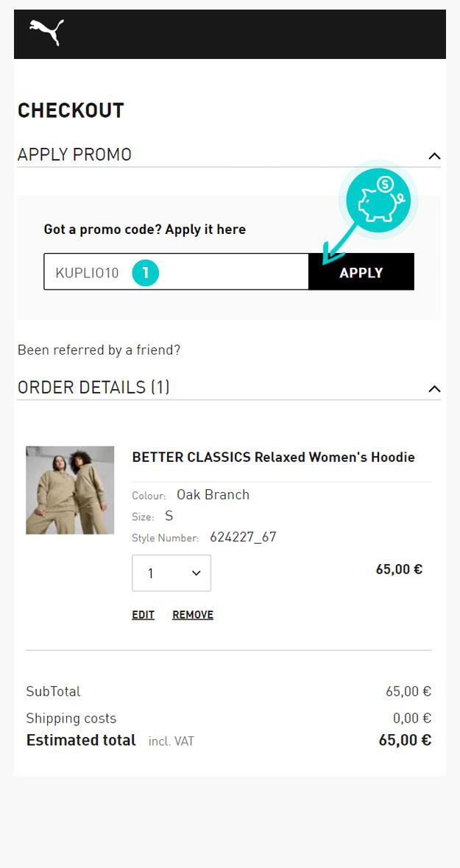Collapse Apply Promo section via chevron
Image resolution: width=460 pixels, height=868 pixels.
434,156
